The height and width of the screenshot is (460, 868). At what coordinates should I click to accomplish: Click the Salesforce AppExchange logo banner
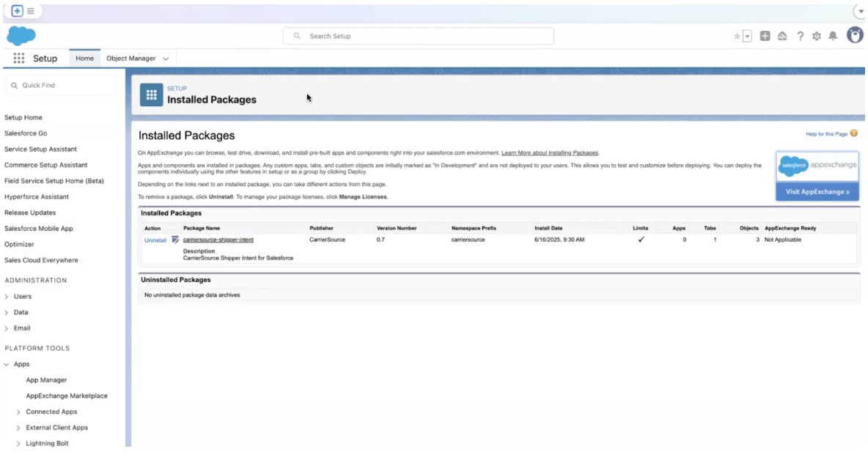click(817, 166)
